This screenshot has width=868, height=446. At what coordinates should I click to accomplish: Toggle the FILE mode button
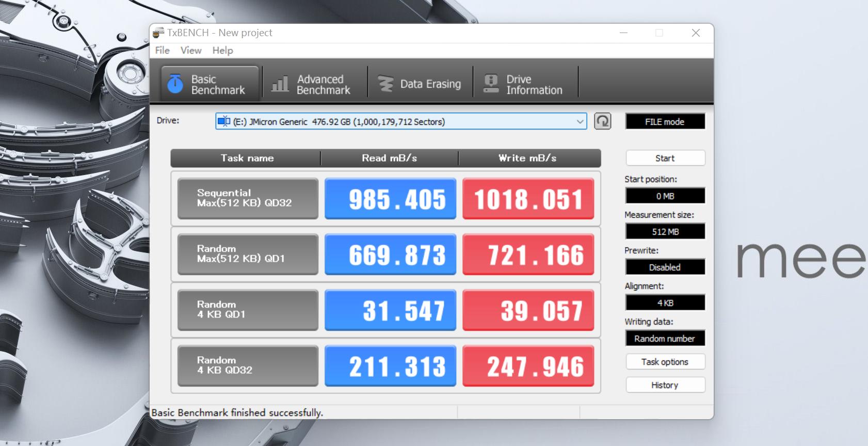click(665, 122)
